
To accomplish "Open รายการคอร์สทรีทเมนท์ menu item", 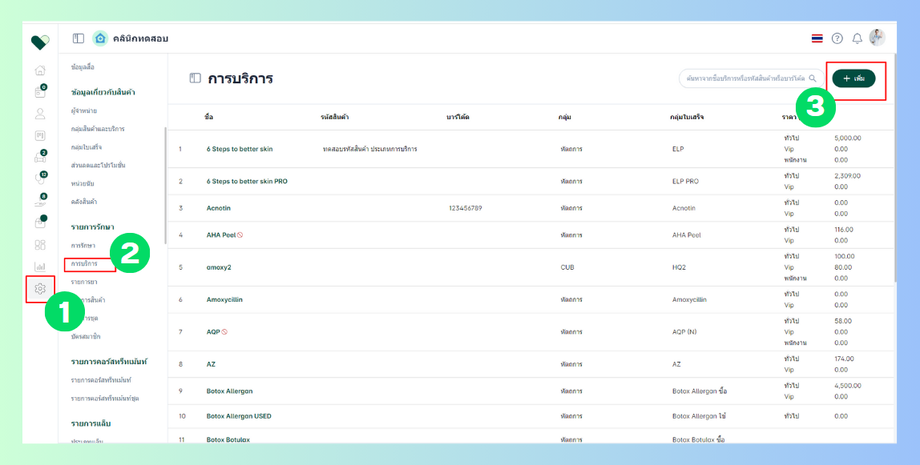I will tap(101, 380).
